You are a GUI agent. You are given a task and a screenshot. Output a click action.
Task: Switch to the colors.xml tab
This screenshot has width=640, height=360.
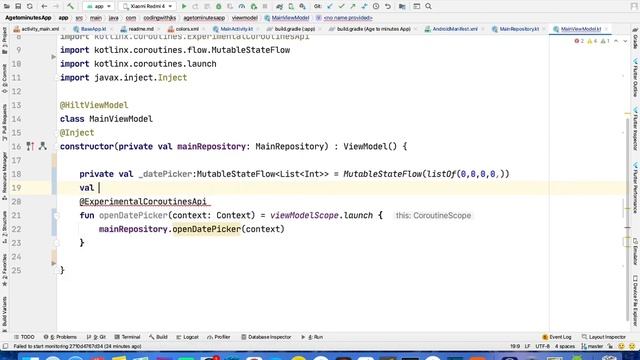(x=184, y=29)
